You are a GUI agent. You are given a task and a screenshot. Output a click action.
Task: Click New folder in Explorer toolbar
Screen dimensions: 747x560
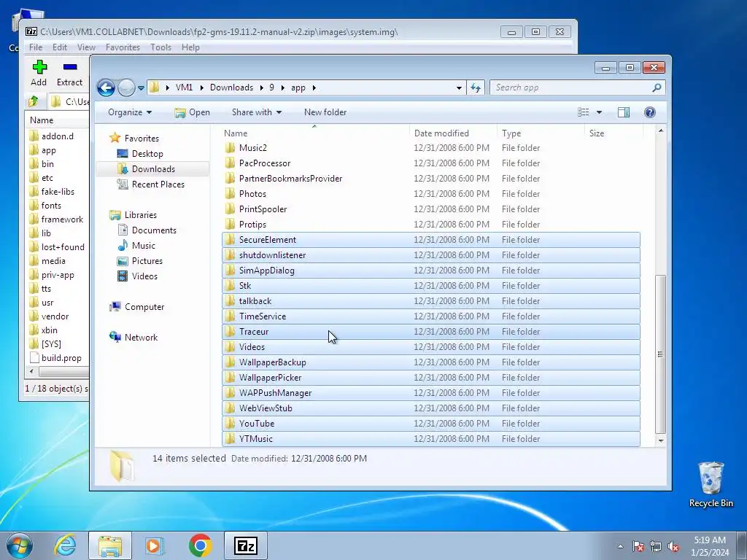(325, 112)
